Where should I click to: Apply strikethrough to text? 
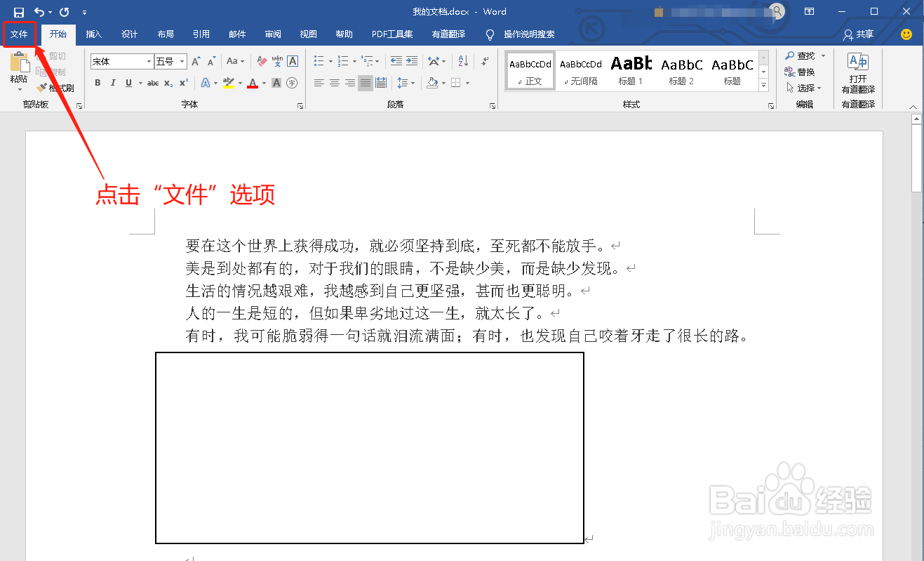(154, 83)
